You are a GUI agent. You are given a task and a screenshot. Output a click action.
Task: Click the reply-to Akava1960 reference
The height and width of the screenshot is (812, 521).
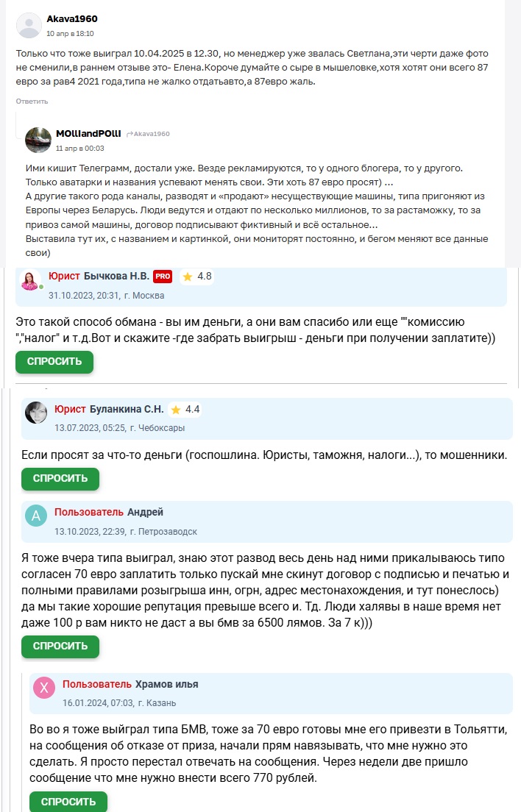coord(147,134)
